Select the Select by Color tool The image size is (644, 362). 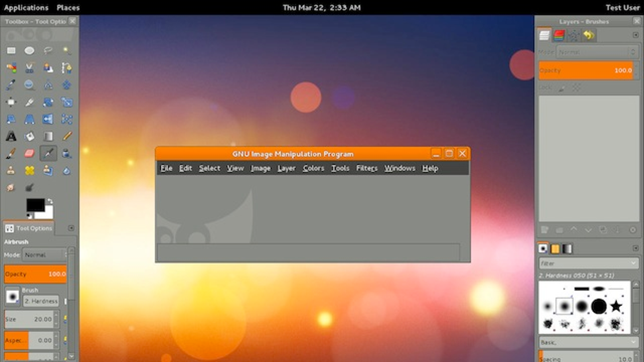click(11, 68)
